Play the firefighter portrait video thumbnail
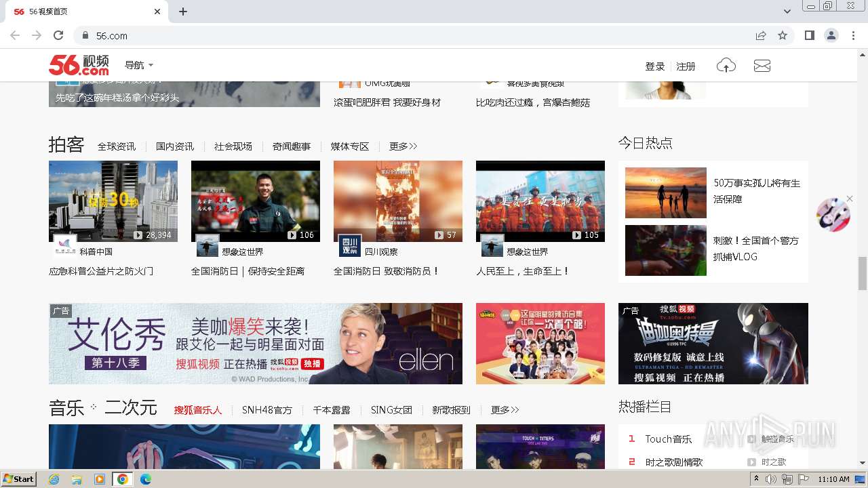Viewport: 868px width, 488px height. (x=256, y=201)
